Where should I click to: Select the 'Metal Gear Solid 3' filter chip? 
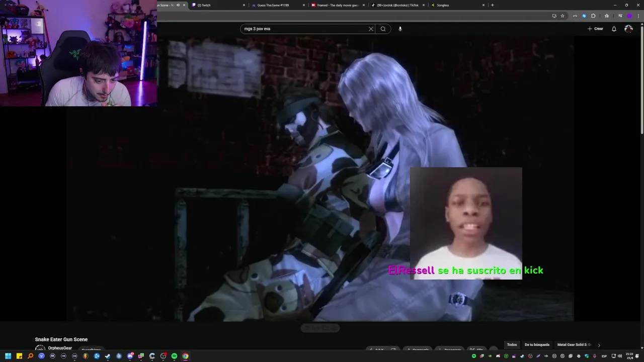point(574,345)
